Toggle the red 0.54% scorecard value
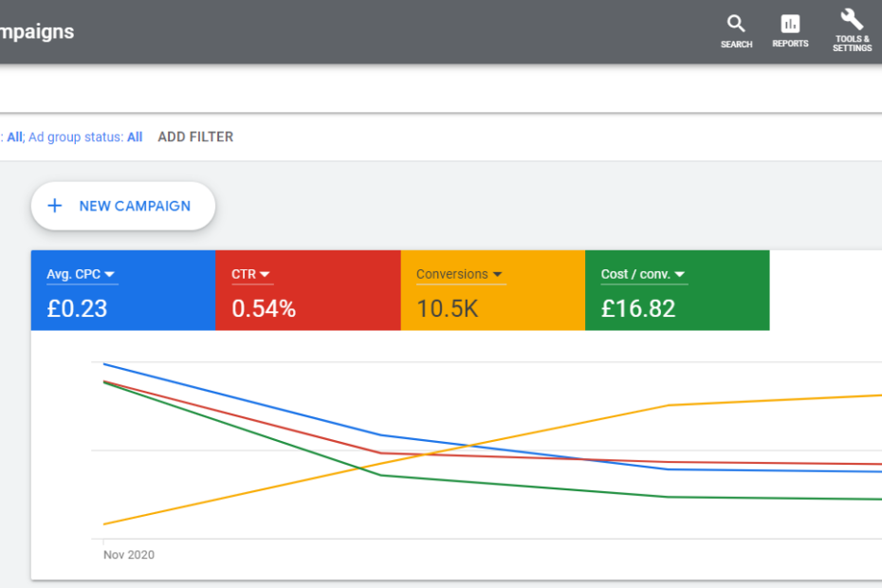This screenshot has height=588, width=882. click(x=264, y=308)
